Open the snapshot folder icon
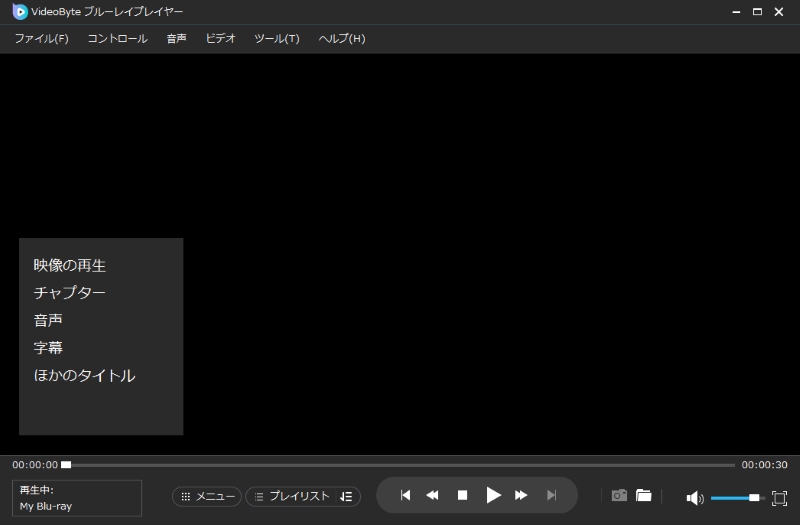Image resolution: width=800 pixels, height=525 pixels. coord(644,495)
